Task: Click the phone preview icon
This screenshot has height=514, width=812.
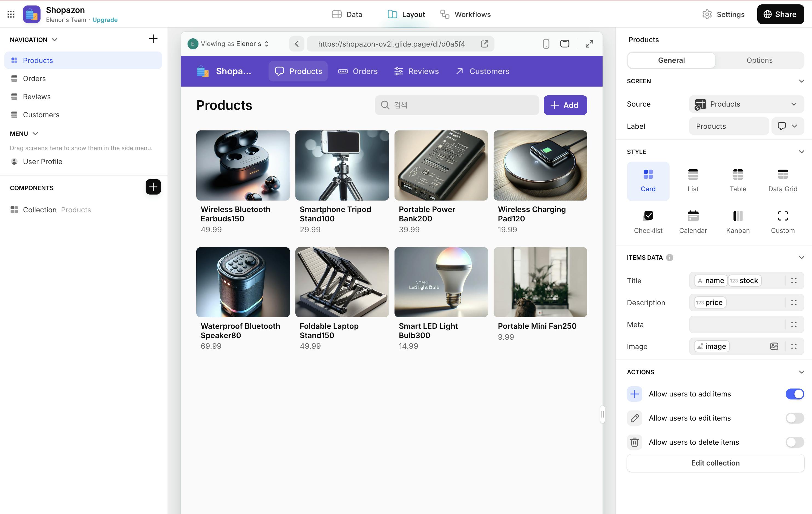Action: coord(546,44)
